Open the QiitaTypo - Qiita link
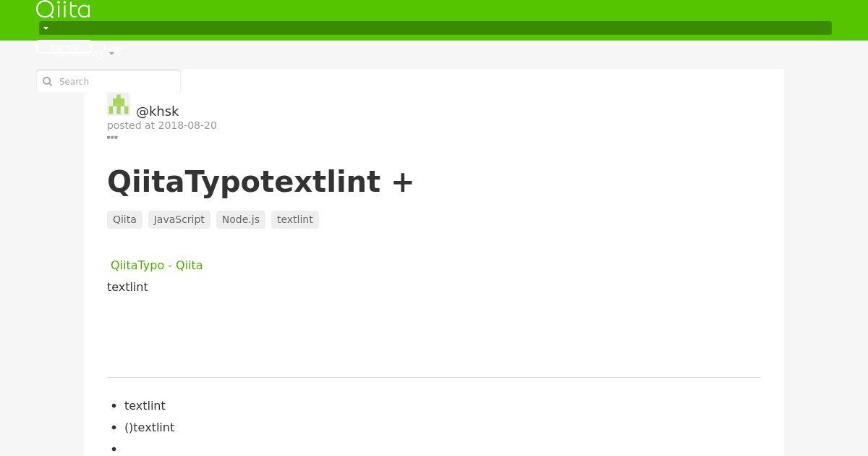 click(x=156, y=265)
